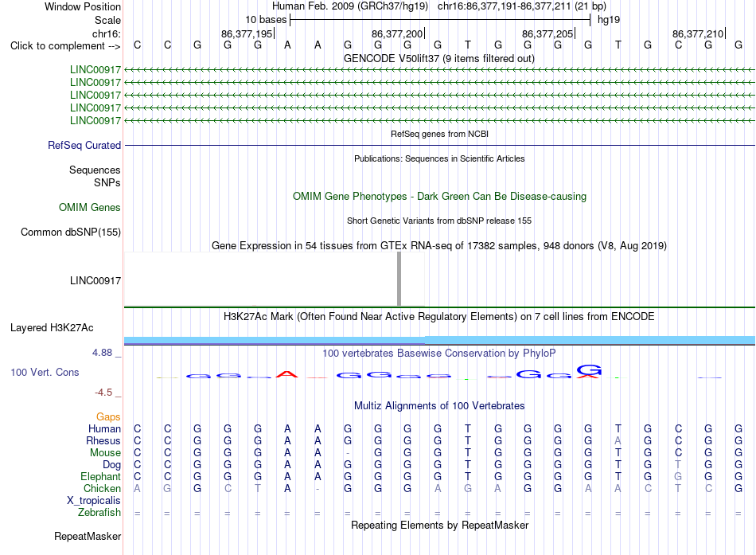Click the H3K27Ac Mark track title
Image resolution: width=756 pixels, height=555 pixels.
(439, 317)
